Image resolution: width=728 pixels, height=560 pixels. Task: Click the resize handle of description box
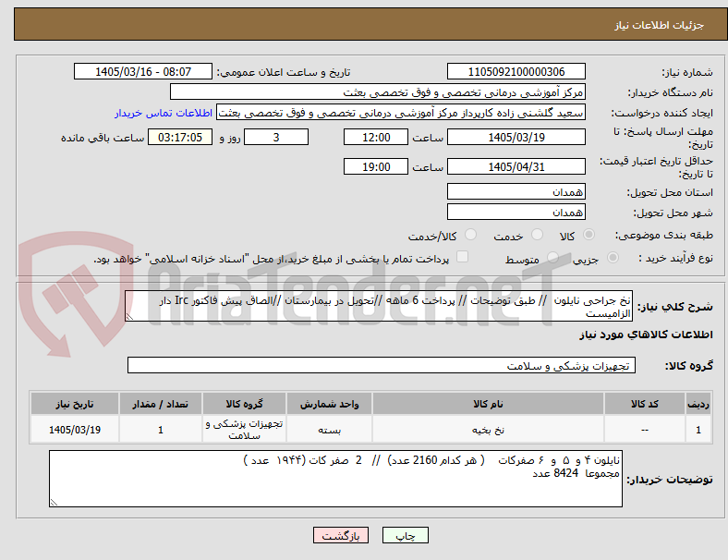[x=129, y=317]
